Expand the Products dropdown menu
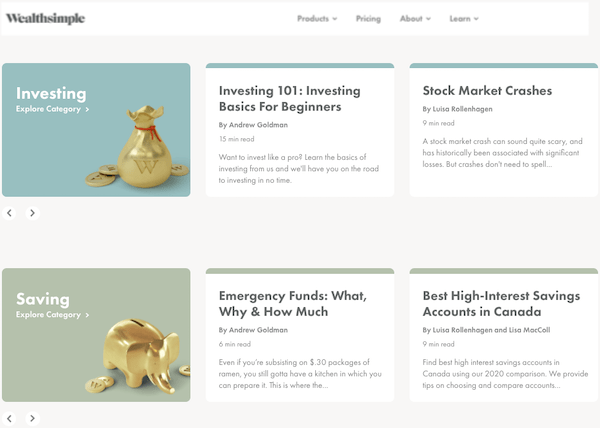The width and height of the screenshot is (600, 428). (x=317, y=19)
